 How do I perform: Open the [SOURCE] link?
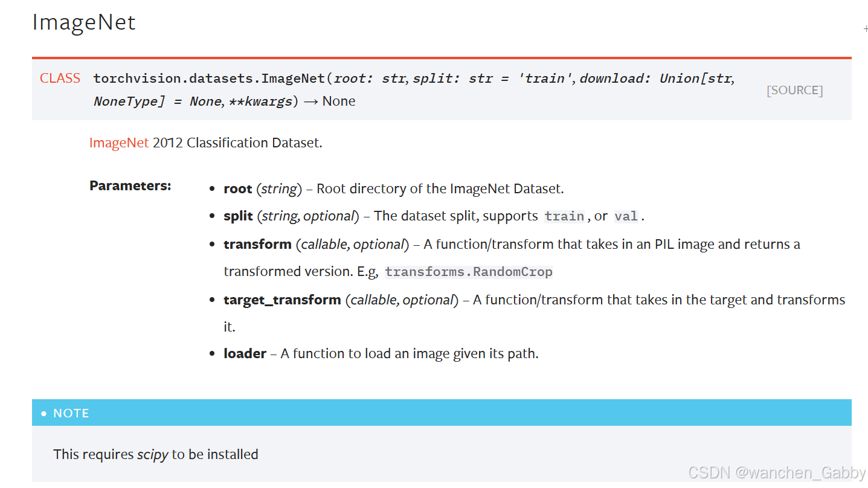(794, 90)
